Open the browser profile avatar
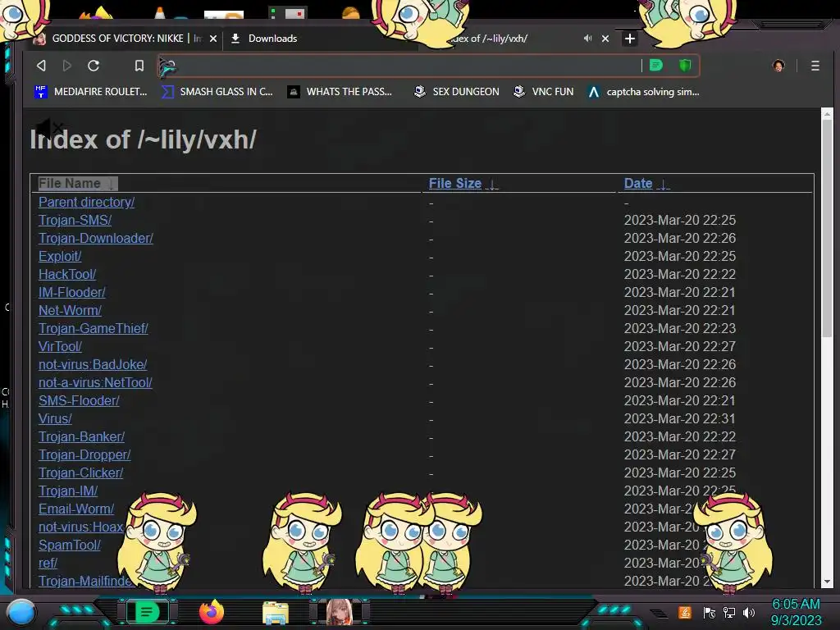The height and width of the screenshot is (630, 840). (778, 66)
